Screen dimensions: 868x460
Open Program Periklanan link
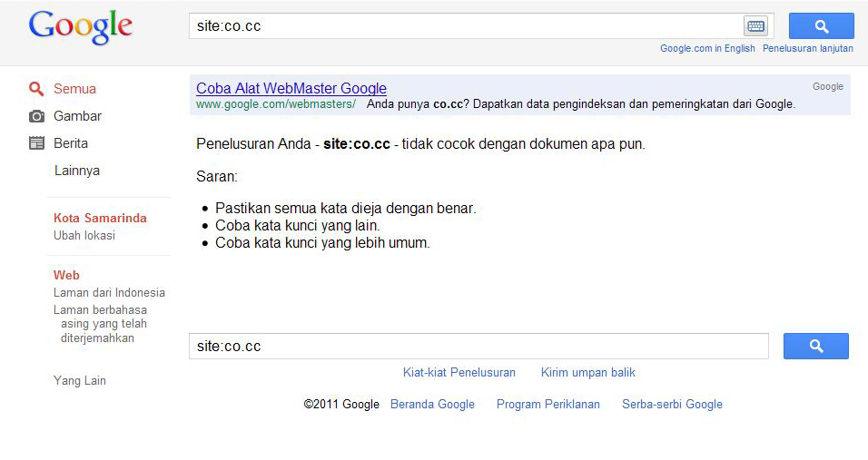548,404
